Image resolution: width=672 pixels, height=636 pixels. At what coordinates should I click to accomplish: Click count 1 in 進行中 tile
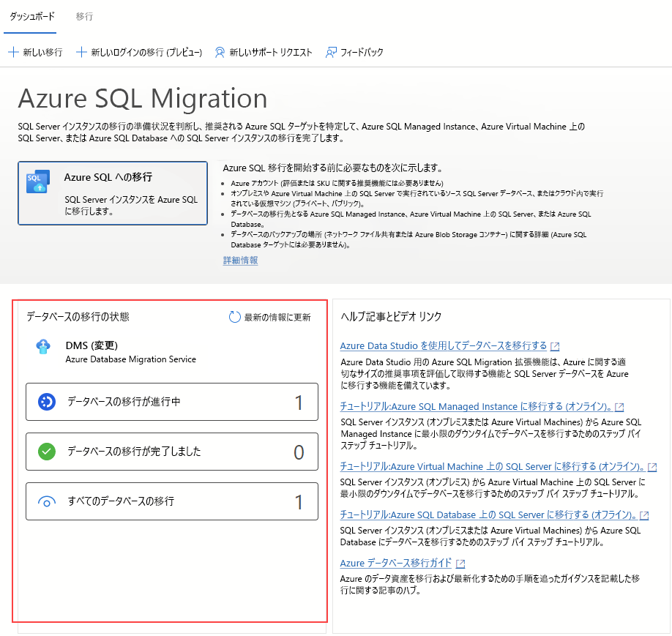point(299,403)
